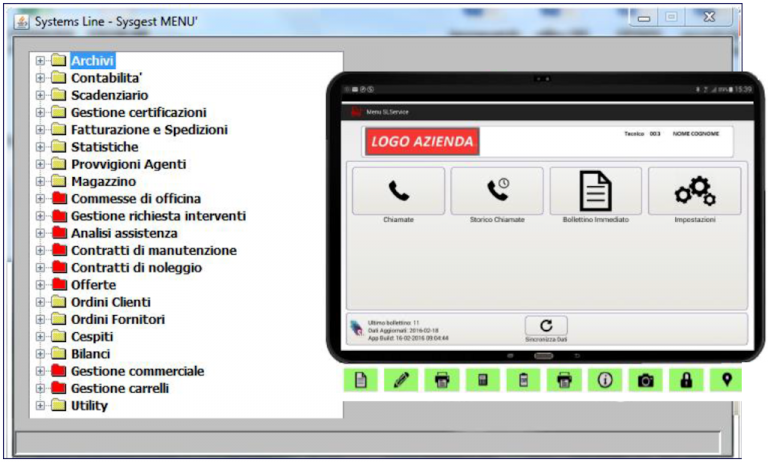
Task: Click the red folder icon of Offerte
Action: [59, 284]
